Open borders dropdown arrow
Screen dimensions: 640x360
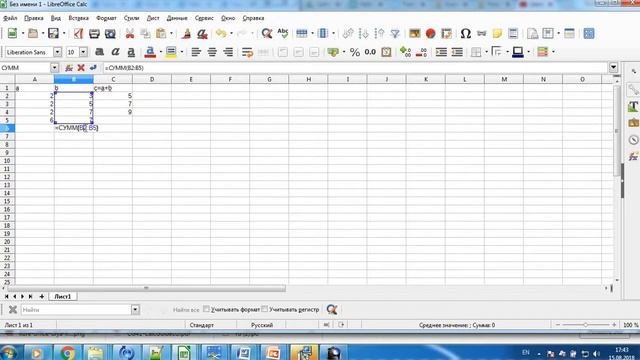pos(487,52)
